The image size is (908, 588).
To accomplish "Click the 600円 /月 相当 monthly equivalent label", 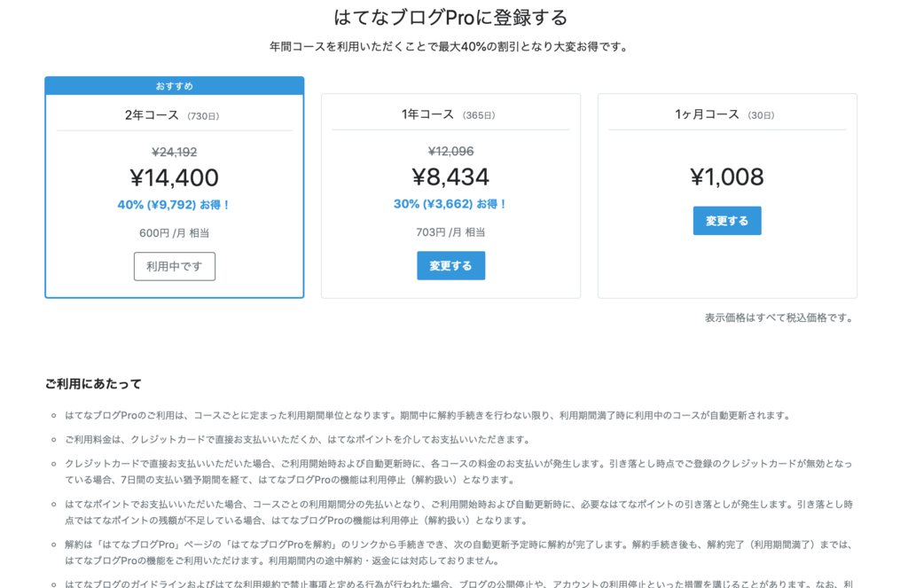I will (x=174, y=231).
